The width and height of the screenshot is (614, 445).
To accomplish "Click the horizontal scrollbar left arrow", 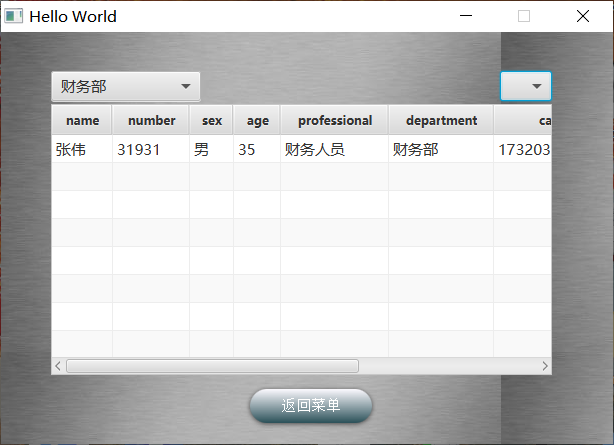I will (58, 366).
